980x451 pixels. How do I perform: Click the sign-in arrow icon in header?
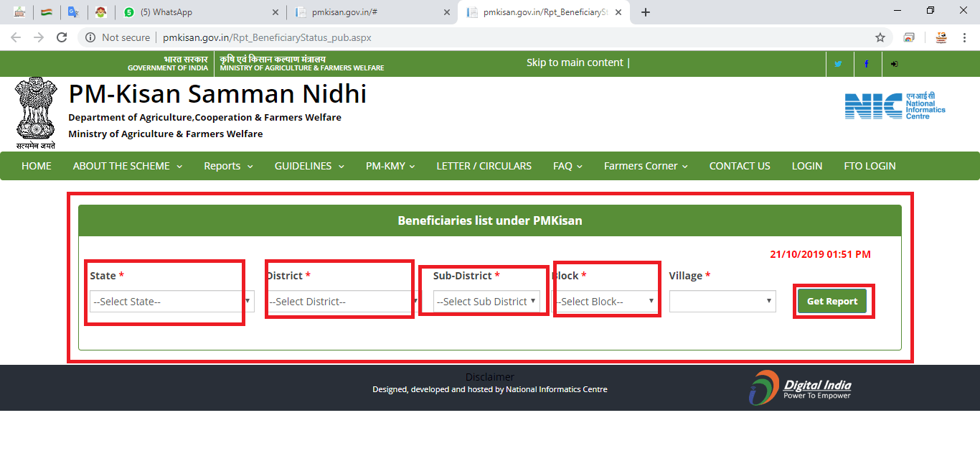click(895, 64)
